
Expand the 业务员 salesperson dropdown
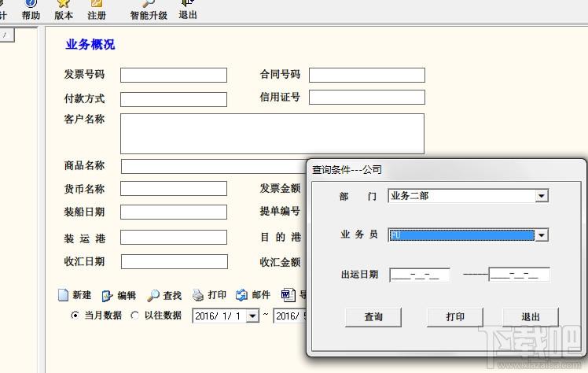[541, 235]
